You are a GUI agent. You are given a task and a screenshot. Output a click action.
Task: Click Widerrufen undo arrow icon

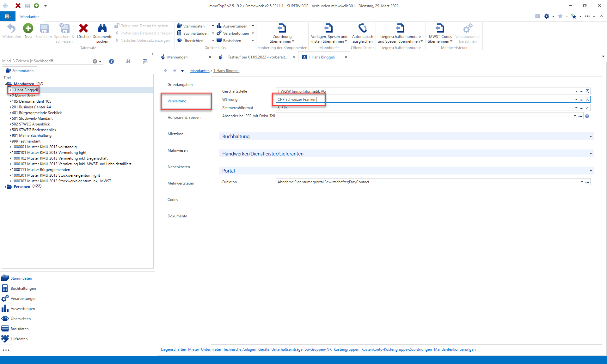click(11, 28)
